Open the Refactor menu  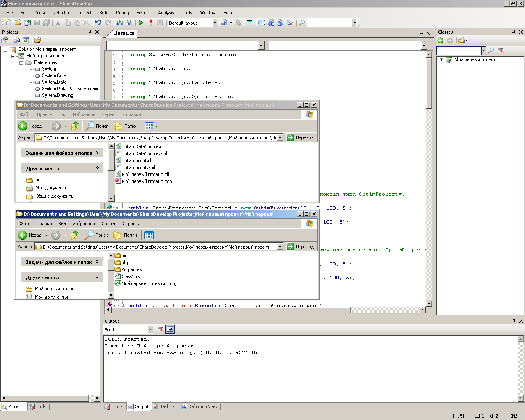(61, 13)
